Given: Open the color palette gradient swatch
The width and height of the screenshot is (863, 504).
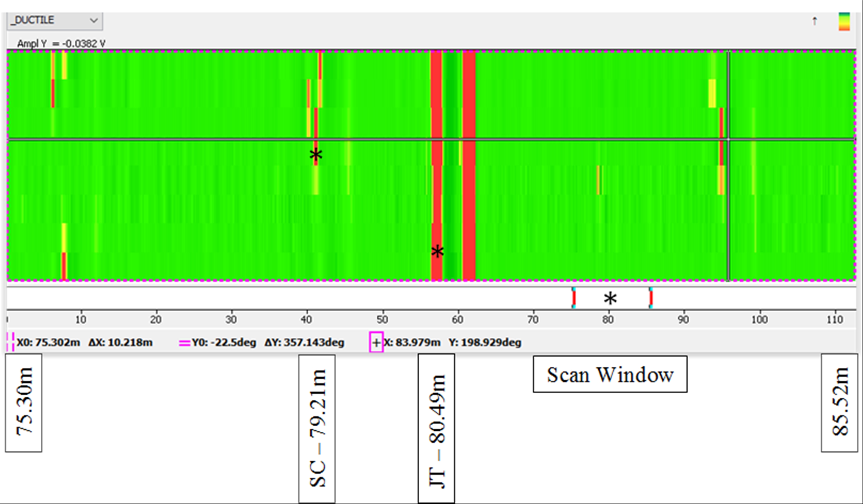Looking at the screenshot, I should (x=844, y=22).
